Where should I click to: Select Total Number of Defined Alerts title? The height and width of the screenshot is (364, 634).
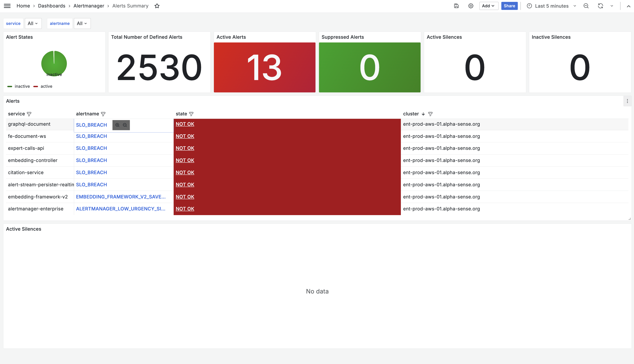[x=147, y=37]
